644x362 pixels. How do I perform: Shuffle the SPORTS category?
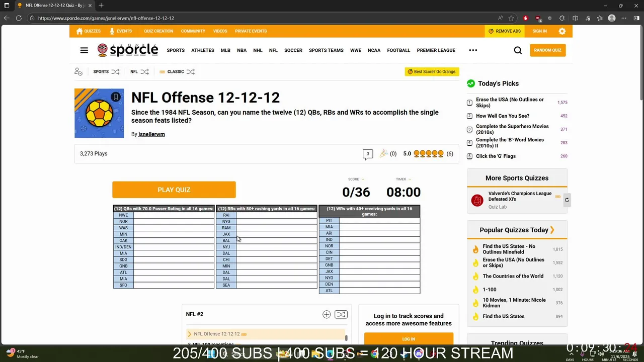[115, 71]
